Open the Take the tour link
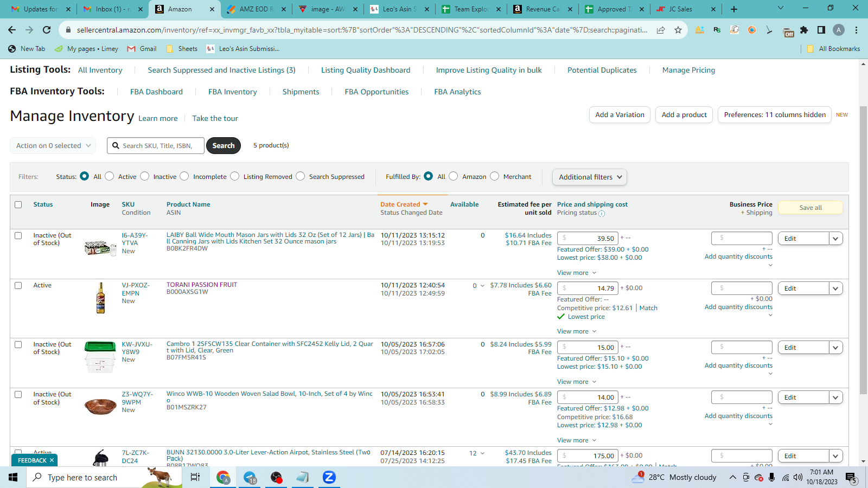The image size is (868, 488). pyautogui.click(x=215, y=118)
